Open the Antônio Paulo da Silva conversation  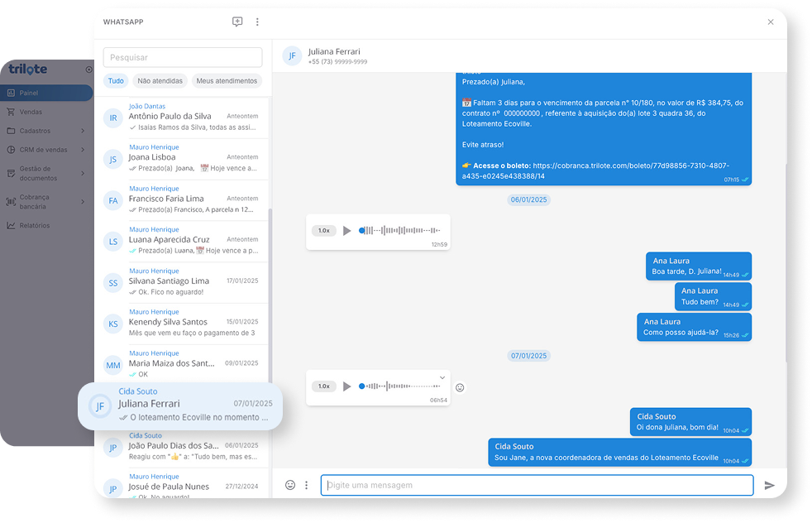tap(183, 118)
